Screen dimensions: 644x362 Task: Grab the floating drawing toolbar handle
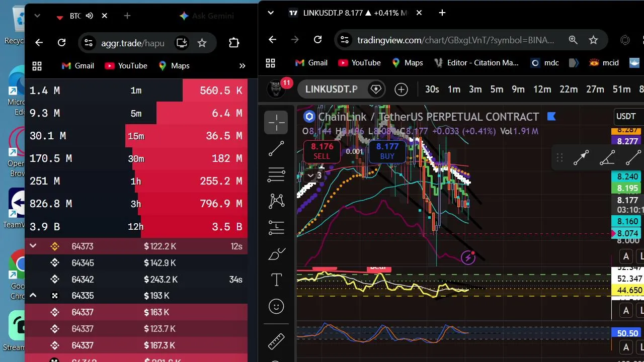click(x=559, y=158)
